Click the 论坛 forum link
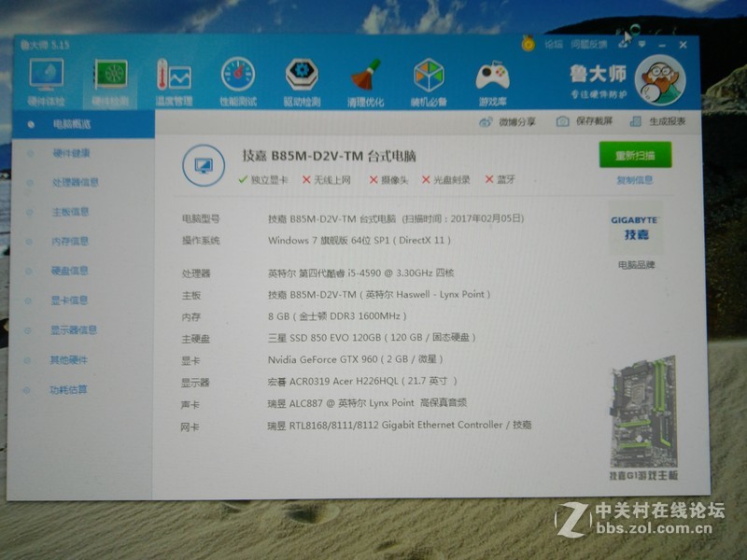Screen dimensions: 747x560 [x=554, y=44]
